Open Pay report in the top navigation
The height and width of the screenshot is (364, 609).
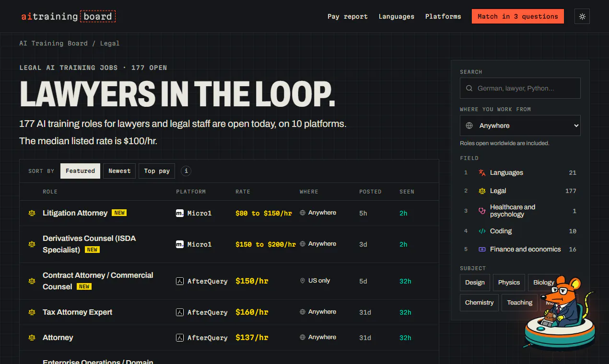(x=348, y=16)
